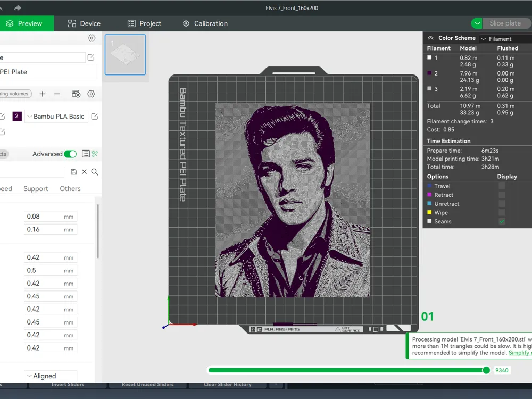Open the Support settings tab
Image resolution: width=532 pixels, height=399 pixels.
tap(36, 189)
